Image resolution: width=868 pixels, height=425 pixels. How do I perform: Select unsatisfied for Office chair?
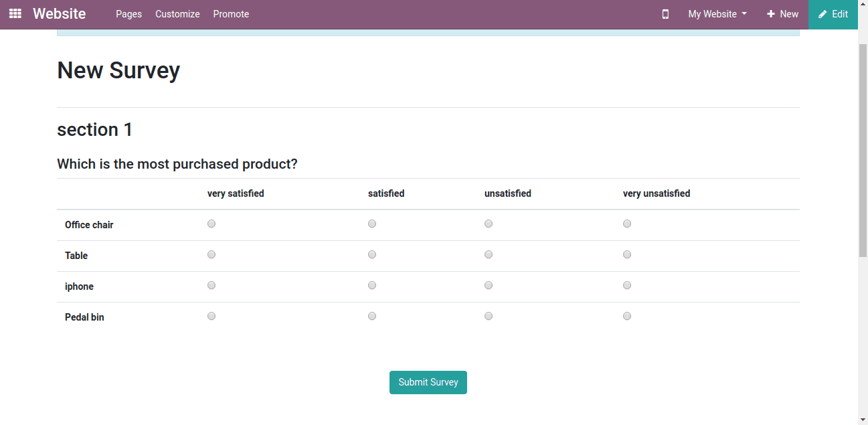click(x=489, y=224)
